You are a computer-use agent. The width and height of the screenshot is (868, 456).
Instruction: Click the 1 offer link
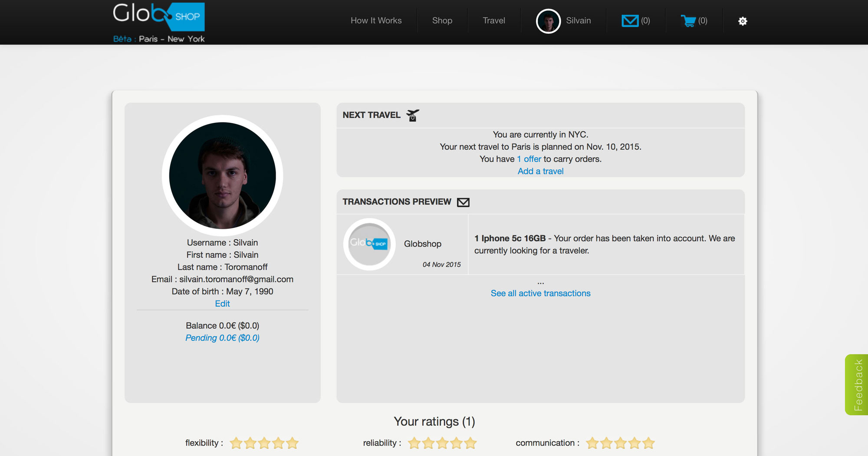[x=529, y=159]
